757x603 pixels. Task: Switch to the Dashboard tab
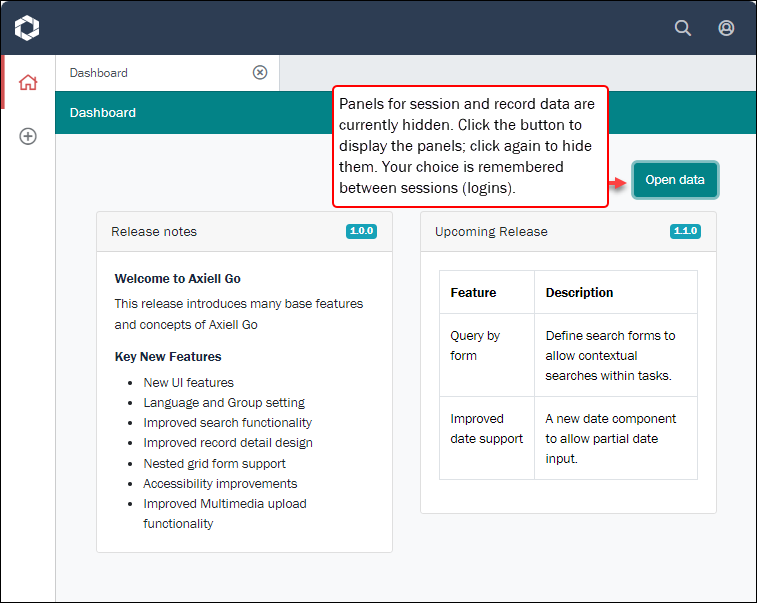[x=99, y=73]
